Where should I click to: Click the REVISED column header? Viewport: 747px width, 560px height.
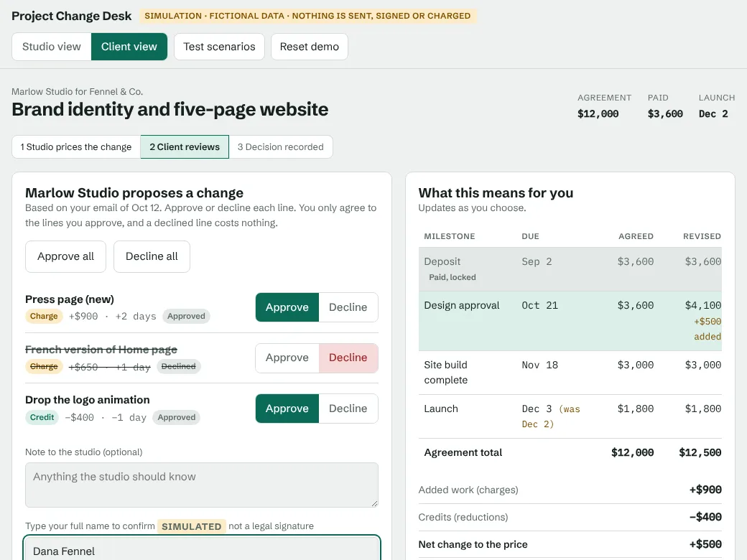(702, 236)
